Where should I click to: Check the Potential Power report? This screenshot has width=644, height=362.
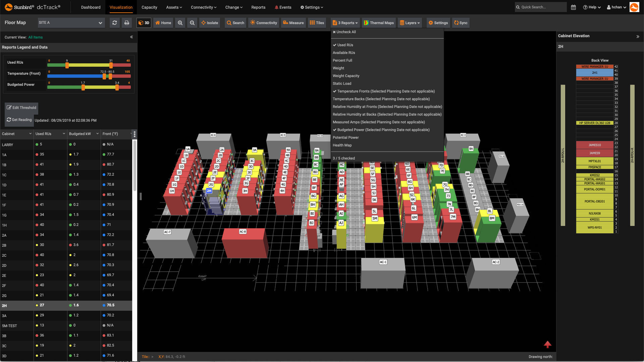pos(346,137)
